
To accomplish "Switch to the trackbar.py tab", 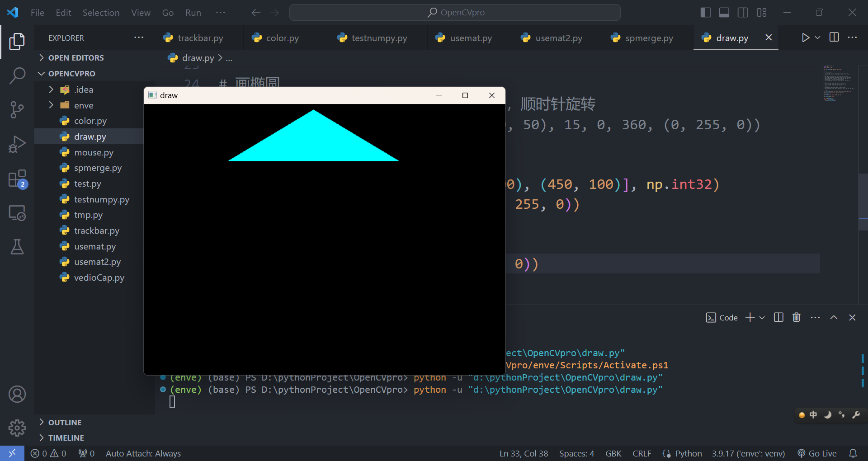I will click(x=199, y=38).
